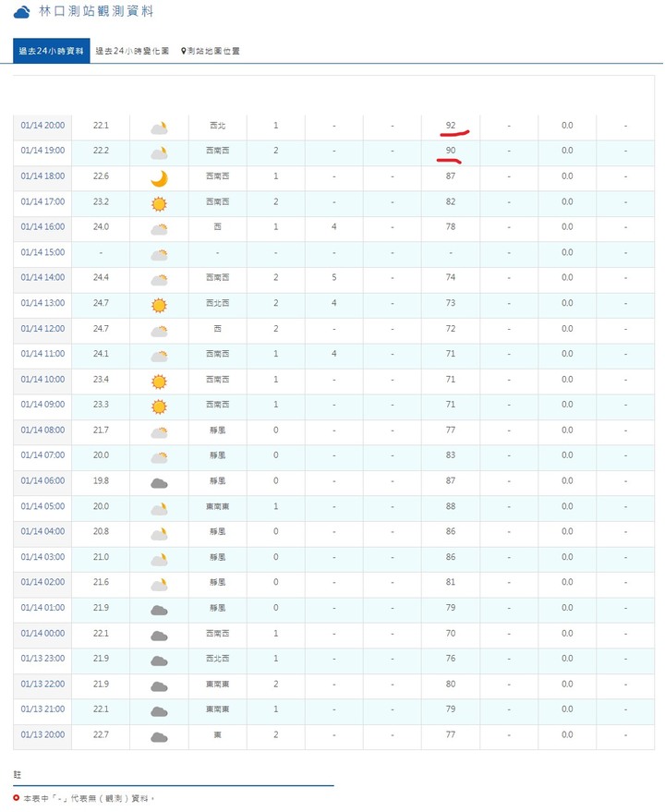Click temperature 24.4 in the 01/14 14:00 row

point(101,277)
